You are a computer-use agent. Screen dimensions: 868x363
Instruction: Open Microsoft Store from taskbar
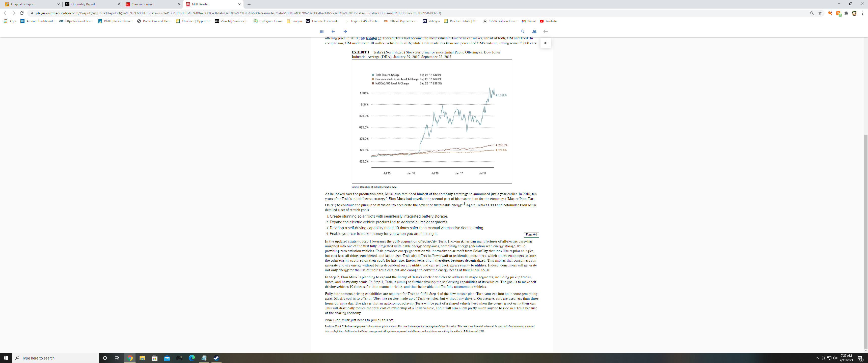click(x=155, y=358)
